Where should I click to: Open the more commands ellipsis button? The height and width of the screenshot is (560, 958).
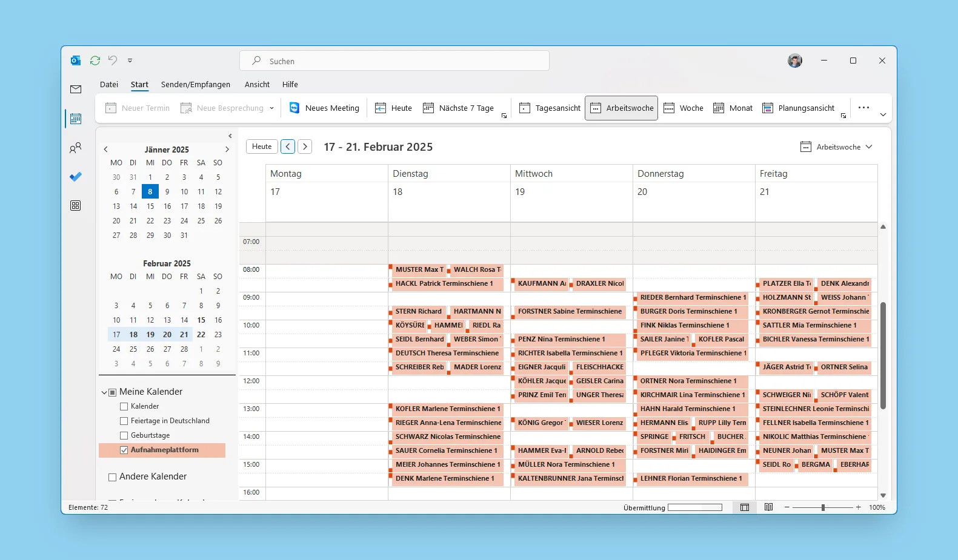click(x=864, y=108)
